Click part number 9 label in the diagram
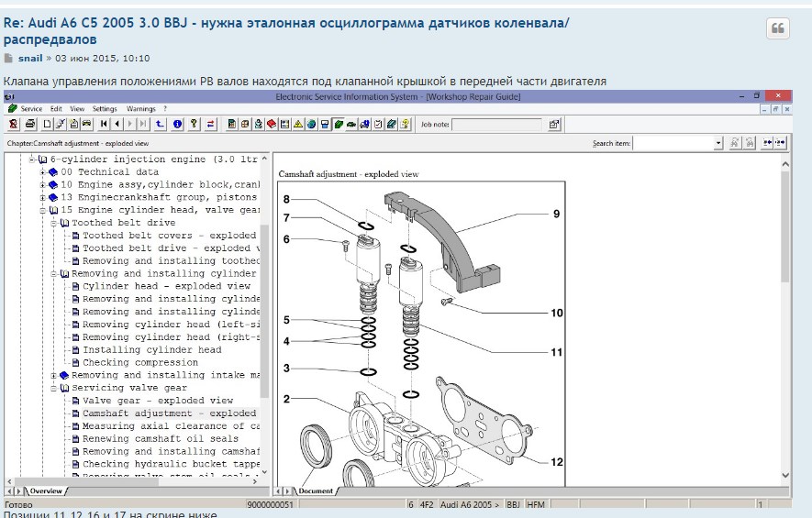812x518 pixels. coord(556,214)
